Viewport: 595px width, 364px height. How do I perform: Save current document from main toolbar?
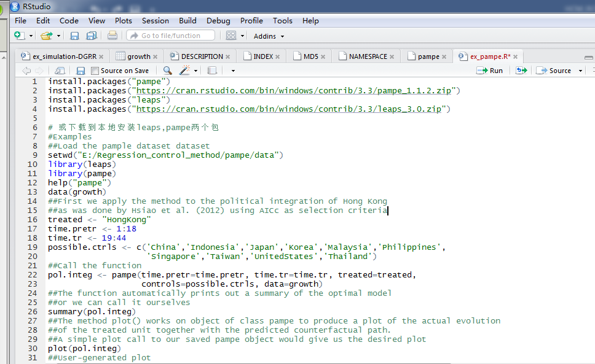pyautogui.click(x=74, y=36)
